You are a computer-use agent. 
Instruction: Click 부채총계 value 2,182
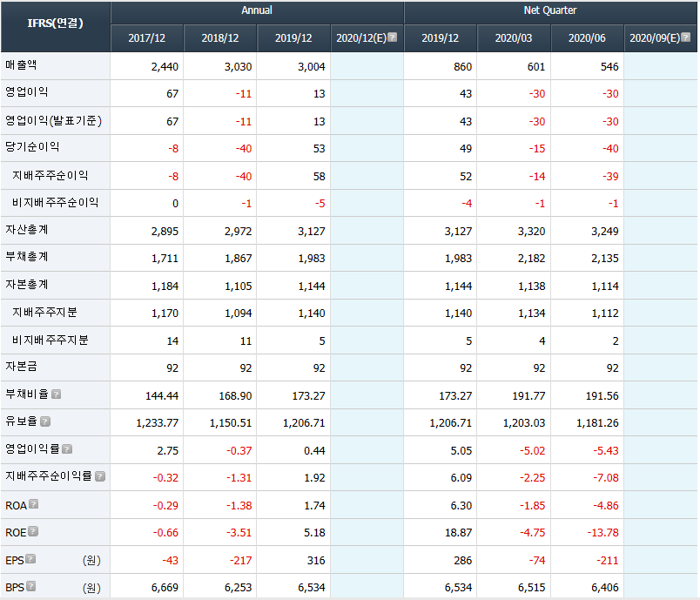tap(532, 259)
